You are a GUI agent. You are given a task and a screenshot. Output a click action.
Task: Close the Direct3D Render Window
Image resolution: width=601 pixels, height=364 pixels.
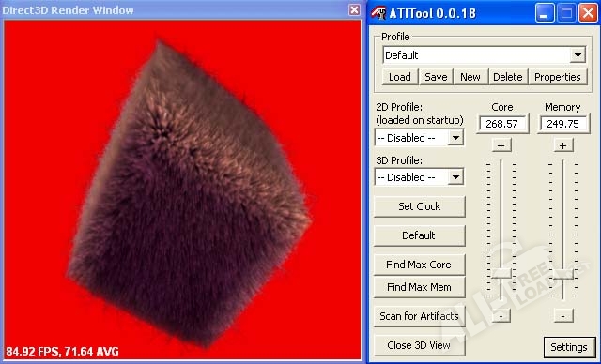[x=354, y=9]
